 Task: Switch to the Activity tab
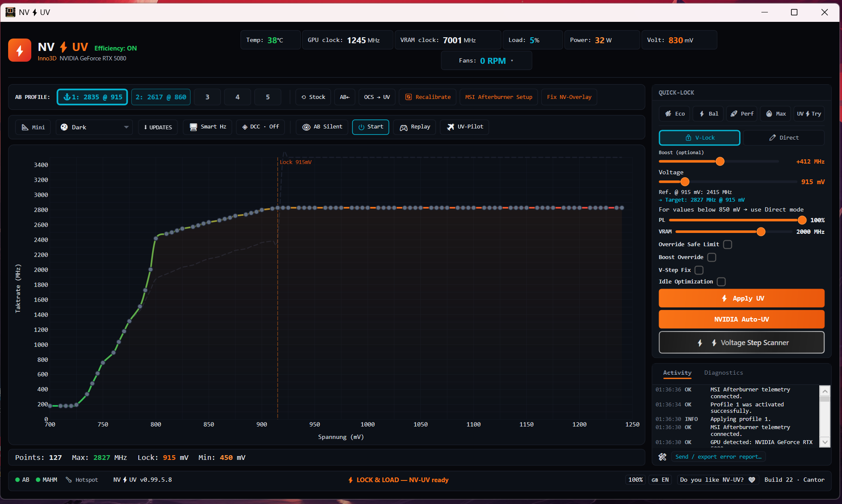677,373
